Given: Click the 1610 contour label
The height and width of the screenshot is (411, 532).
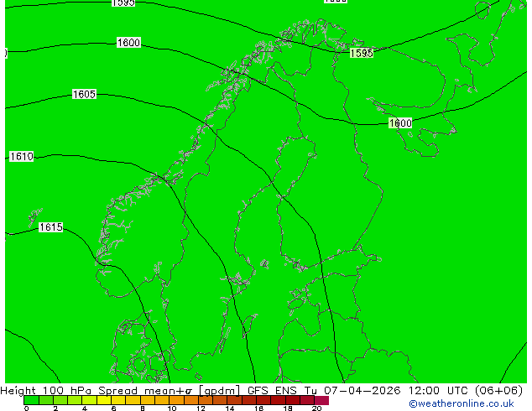Looking at the screenshot, I should 21,156.
